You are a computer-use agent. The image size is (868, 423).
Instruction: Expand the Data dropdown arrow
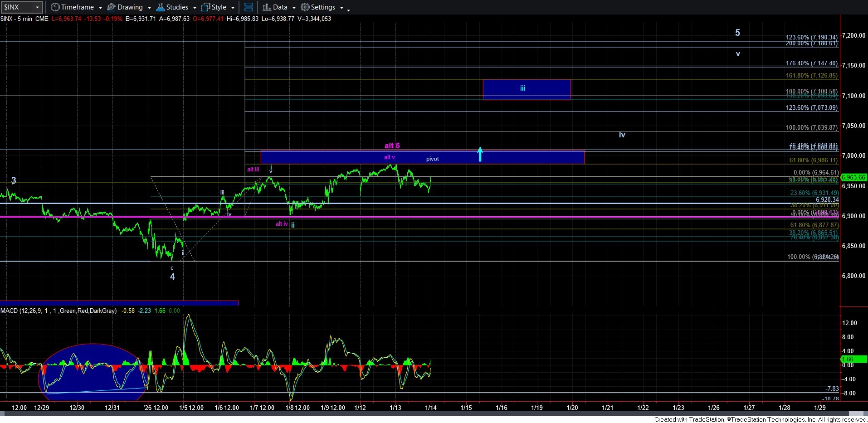(x=294, y=8)
